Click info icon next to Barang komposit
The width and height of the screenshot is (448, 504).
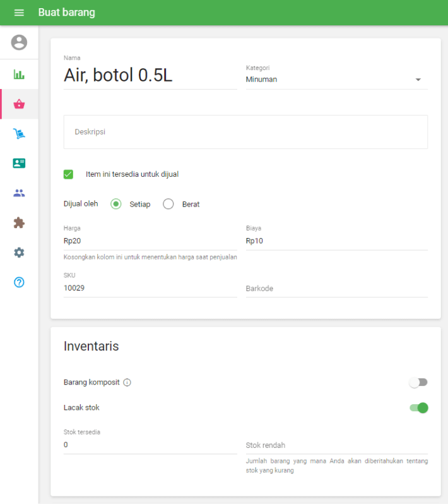(x=127, y=383)
